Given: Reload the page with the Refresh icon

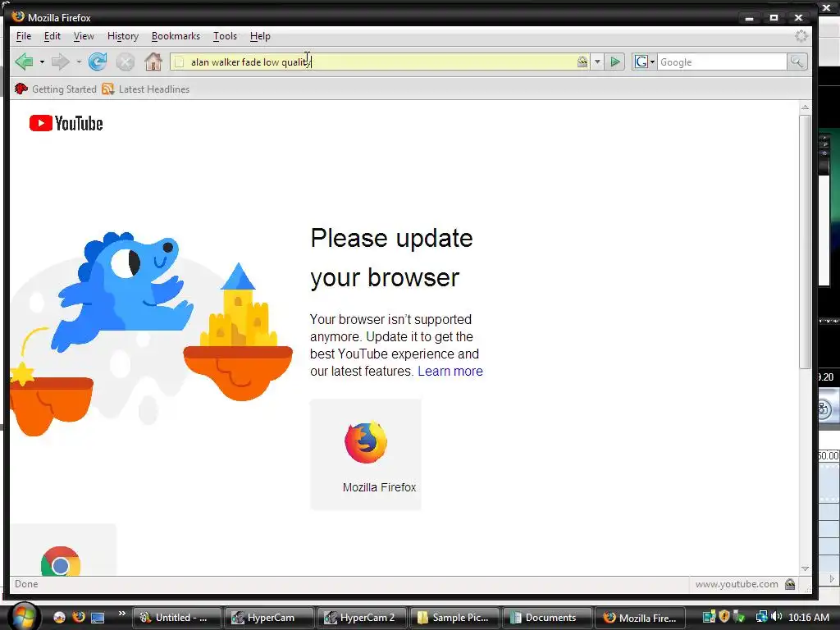Looking at the screenshot, I should click(98, 62).
